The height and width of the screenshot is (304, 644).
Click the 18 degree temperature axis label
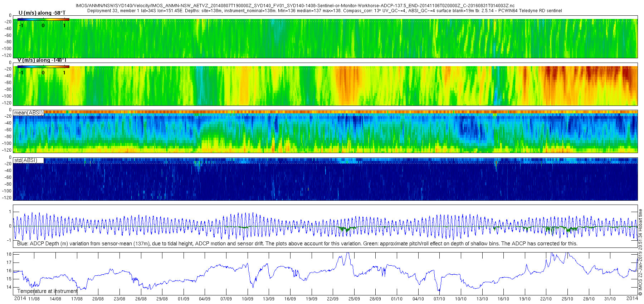(9, 254)
